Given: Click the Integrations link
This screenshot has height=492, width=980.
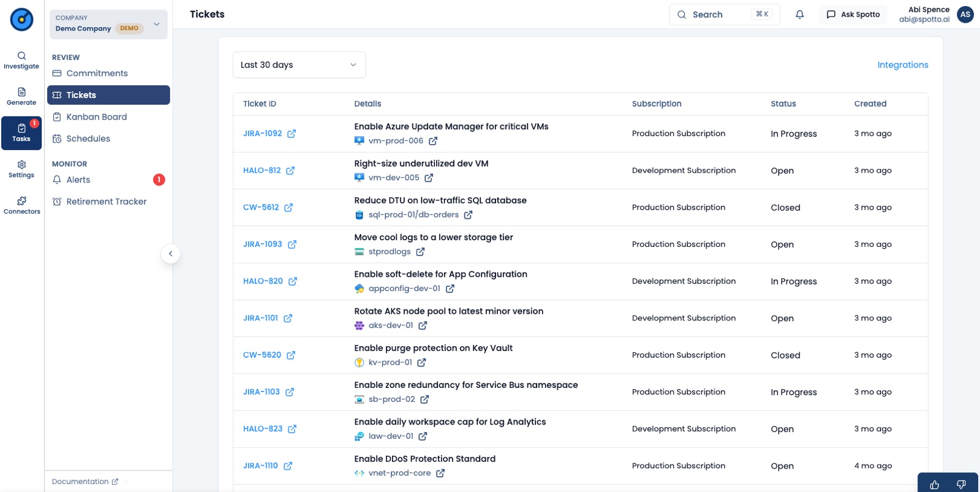Looking at the screenshot, I should point(903,65).
